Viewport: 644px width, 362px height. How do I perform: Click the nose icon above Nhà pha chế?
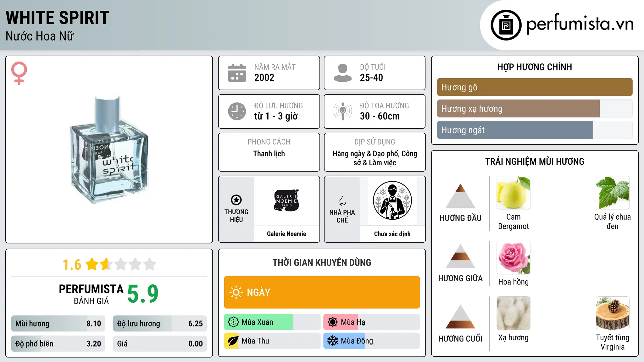pyautogui.click(x=342, y=200)
